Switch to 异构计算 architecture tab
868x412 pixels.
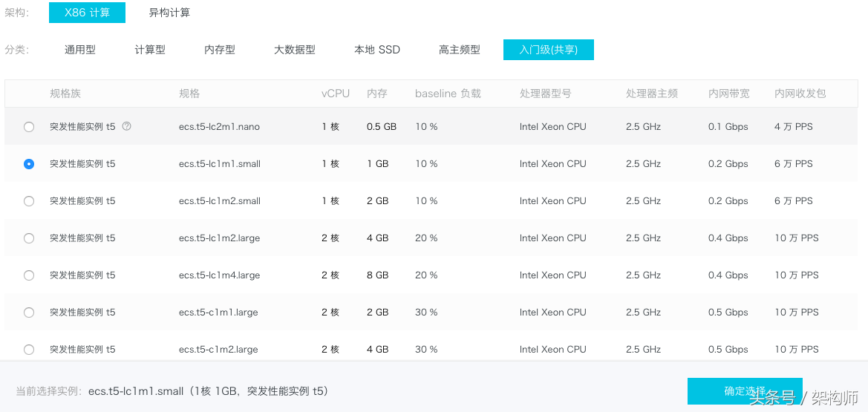169,13
